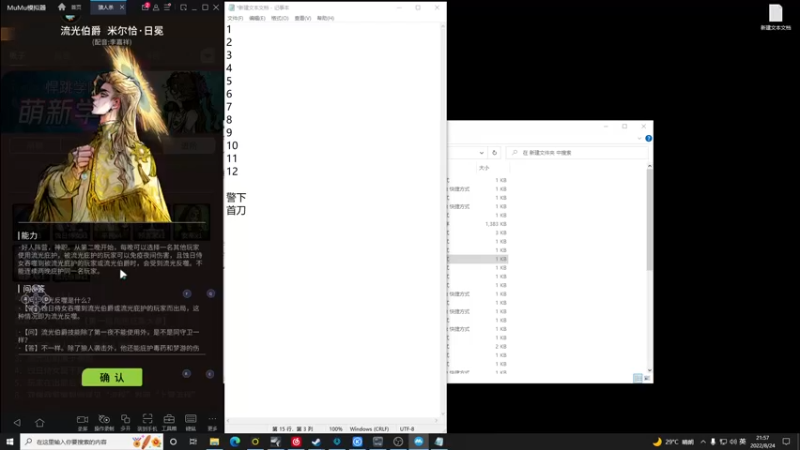Close the 狼人杀 emulator tab

(x=122, y=7)
